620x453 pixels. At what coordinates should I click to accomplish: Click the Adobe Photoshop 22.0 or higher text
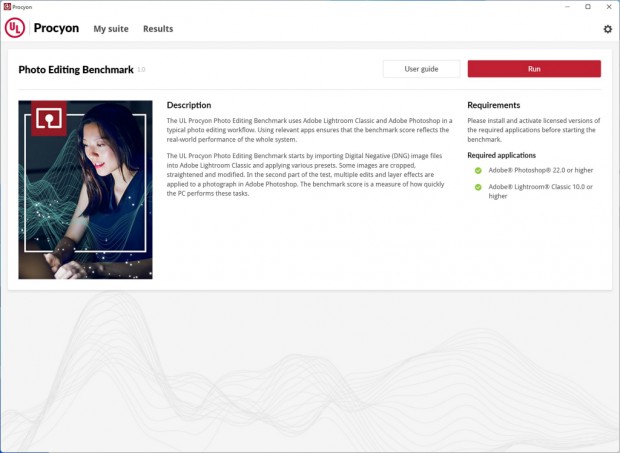[541, 170]
